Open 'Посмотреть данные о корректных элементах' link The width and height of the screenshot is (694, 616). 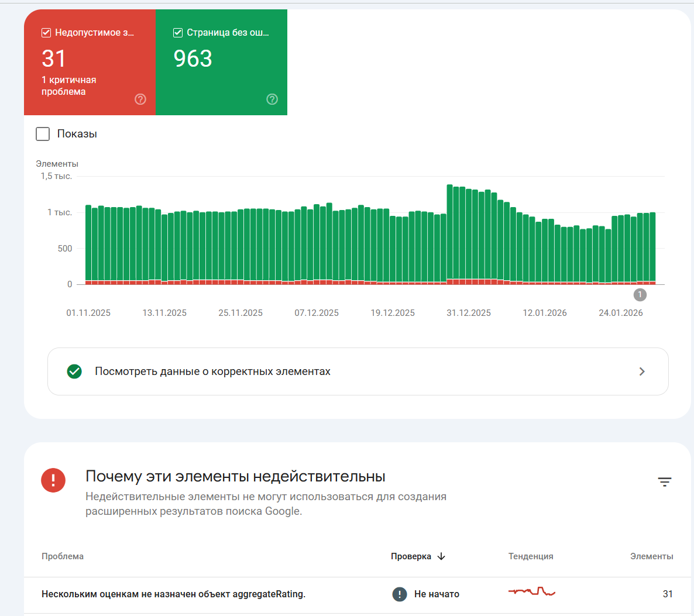coord(212,371)
